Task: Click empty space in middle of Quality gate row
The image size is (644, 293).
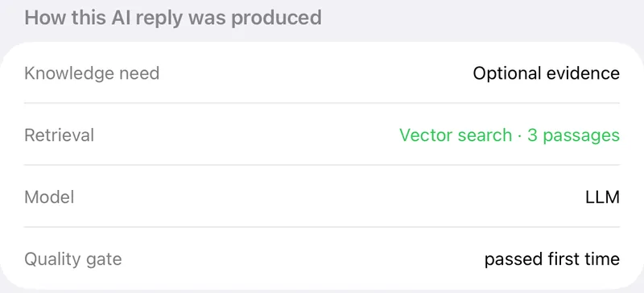Action: [303, 259]
